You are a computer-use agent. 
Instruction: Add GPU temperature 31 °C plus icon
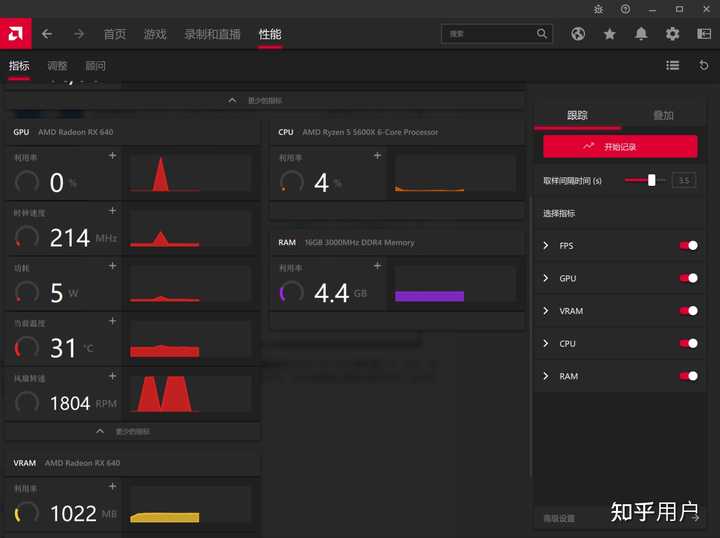click(x=112, y=321)
